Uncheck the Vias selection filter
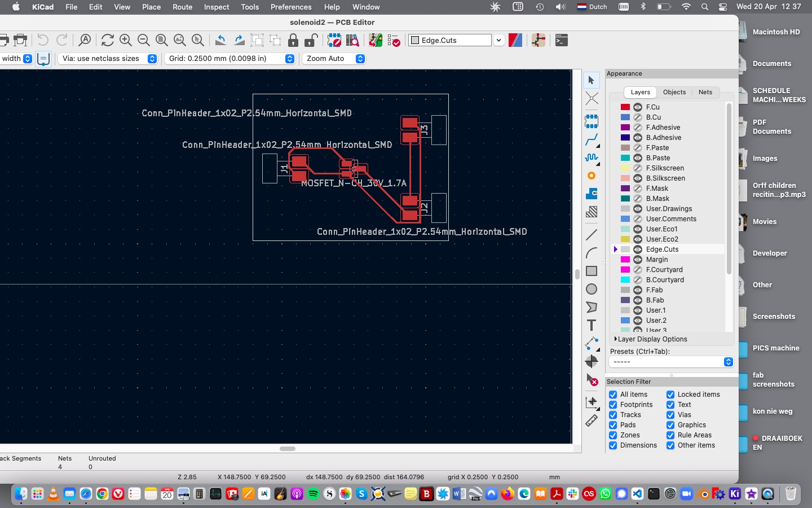This screenshot has width=812, height=508. (670, 415)
